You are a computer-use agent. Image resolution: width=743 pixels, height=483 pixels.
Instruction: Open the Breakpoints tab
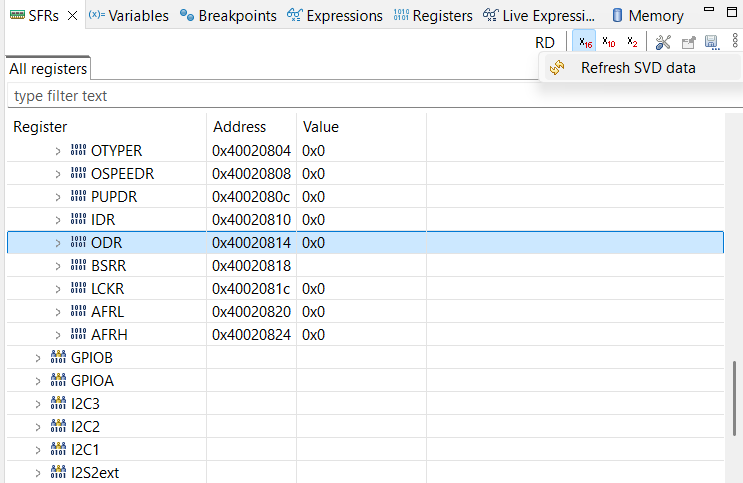pos(228,16)
